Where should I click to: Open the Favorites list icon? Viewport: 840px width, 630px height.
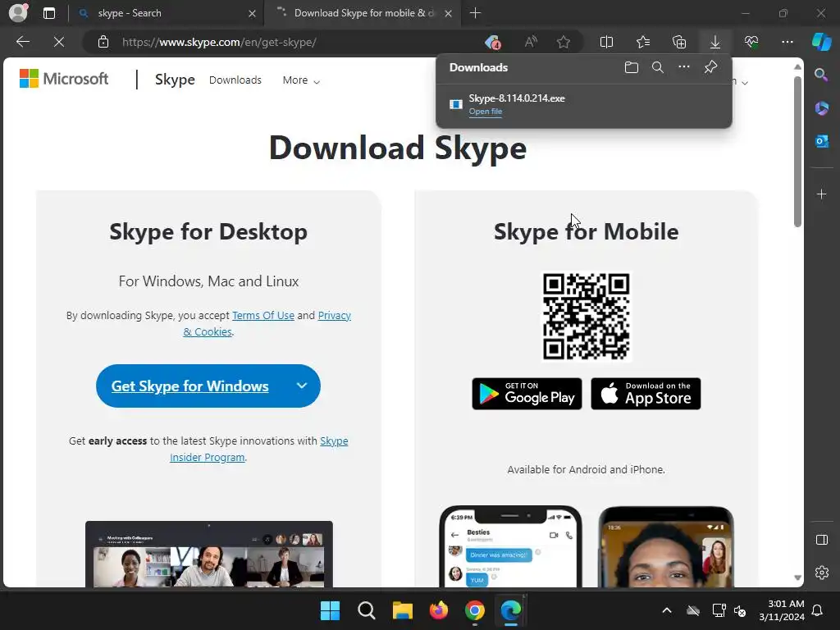643,42
